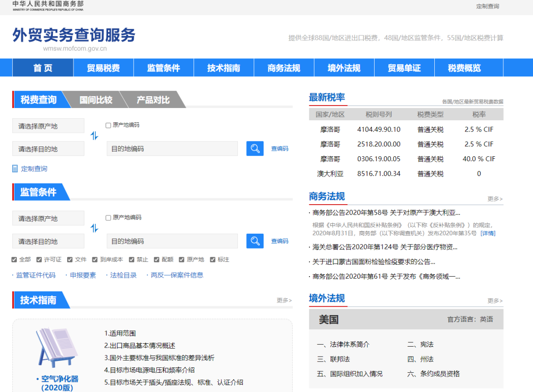Screen dimensions: 533x392
Task: Open the 两反一保案件信息 link
Action: click(177, 275)
